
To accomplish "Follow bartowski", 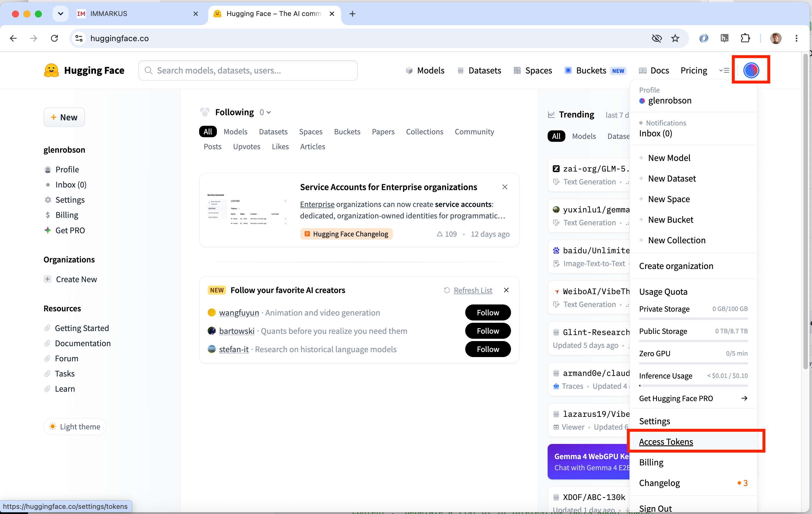I will 488,331.
